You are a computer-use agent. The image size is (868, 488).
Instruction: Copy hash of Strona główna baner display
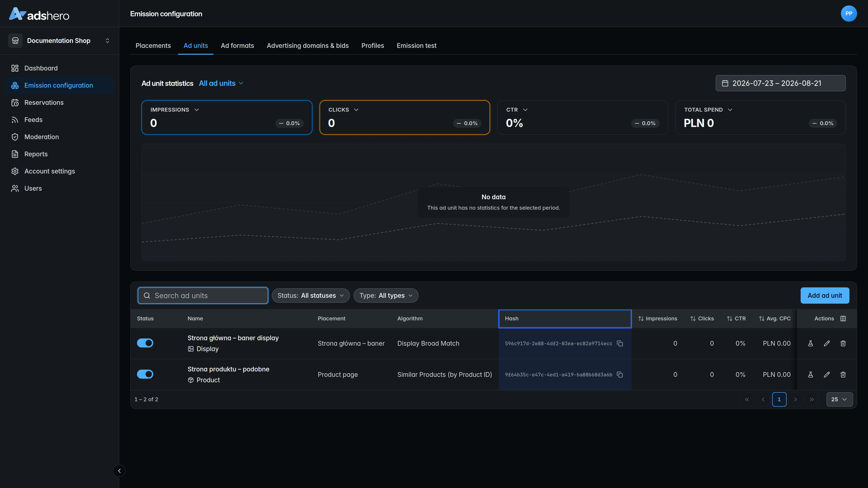click(x=620, y=343)
